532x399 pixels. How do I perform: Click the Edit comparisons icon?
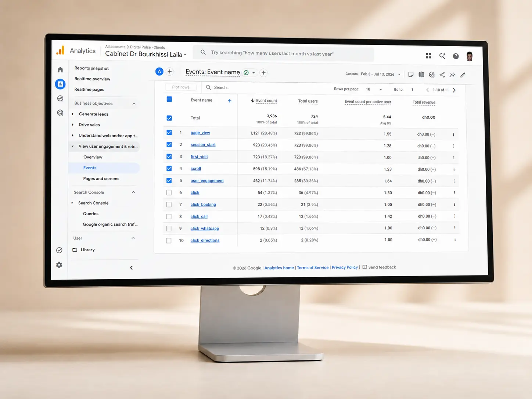click(421, 75)
